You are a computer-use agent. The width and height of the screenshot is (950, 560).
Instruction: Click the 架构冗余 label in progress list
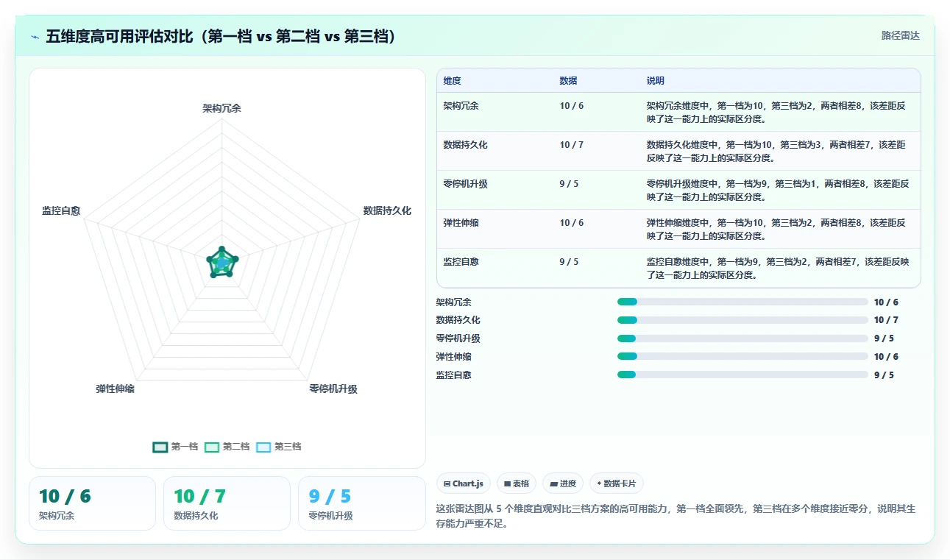tap(453, 302)
